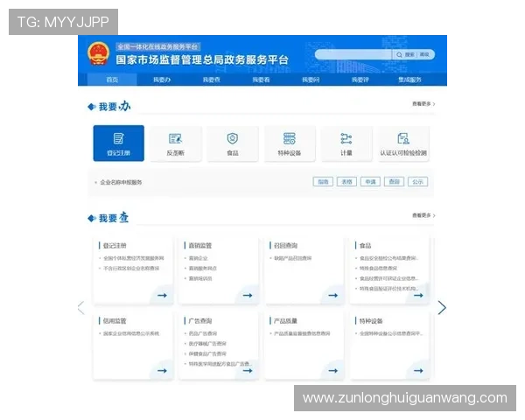This screenshot has width=525, height=420.
Task: Open the 特种设备 query card arrow
Action: pos(418,370)
